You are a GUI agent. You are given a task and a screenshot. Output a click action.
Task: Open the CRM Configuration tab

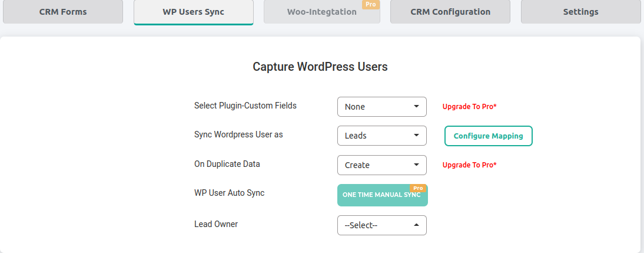pyautogui.click(x=450, y=12)
